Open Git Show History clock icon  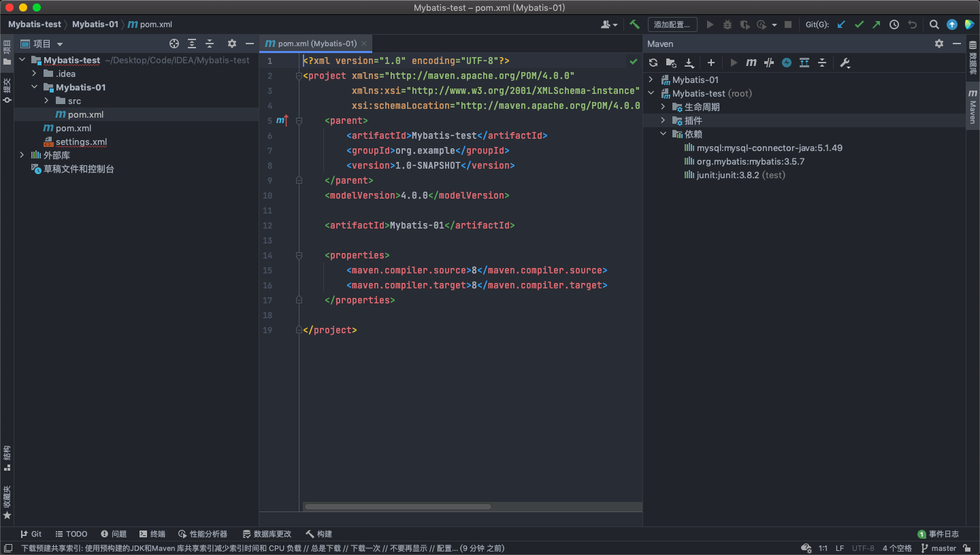(894, 24)
